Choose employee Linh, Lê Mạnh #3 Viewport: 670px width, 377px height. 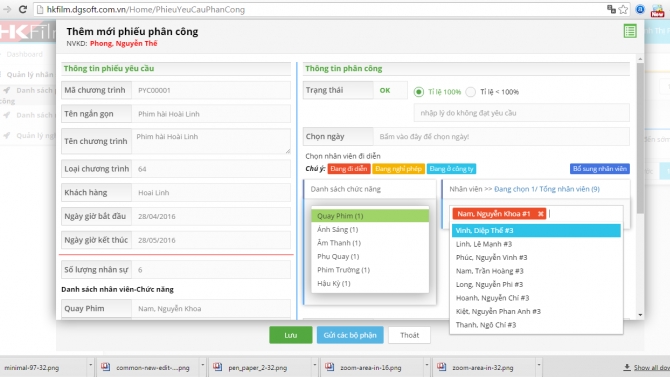536,244
